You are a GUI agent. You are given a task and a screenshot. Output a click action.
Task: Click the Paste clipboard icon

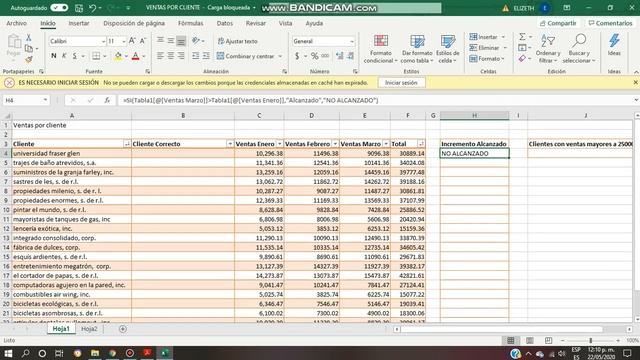pos(14,42)
